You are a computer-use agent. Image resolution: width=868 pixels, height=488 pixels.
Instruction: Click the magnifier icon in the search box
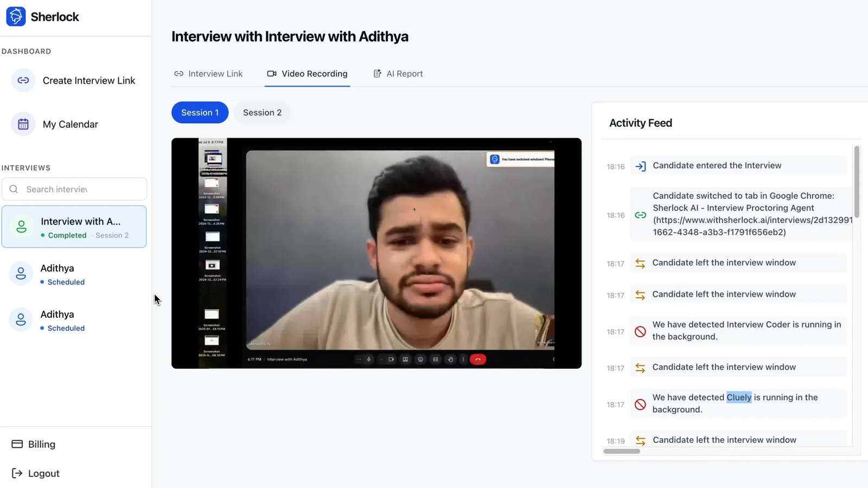click(14, 189)
